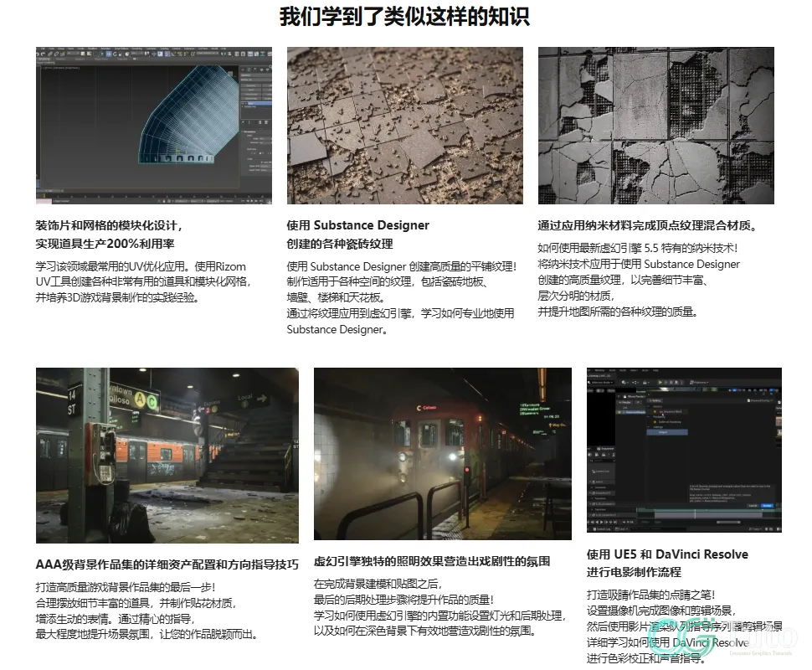The image size is (812, 670).
Task: Click the Render Setup icon in 3ds Max
Action: [256, 53]
